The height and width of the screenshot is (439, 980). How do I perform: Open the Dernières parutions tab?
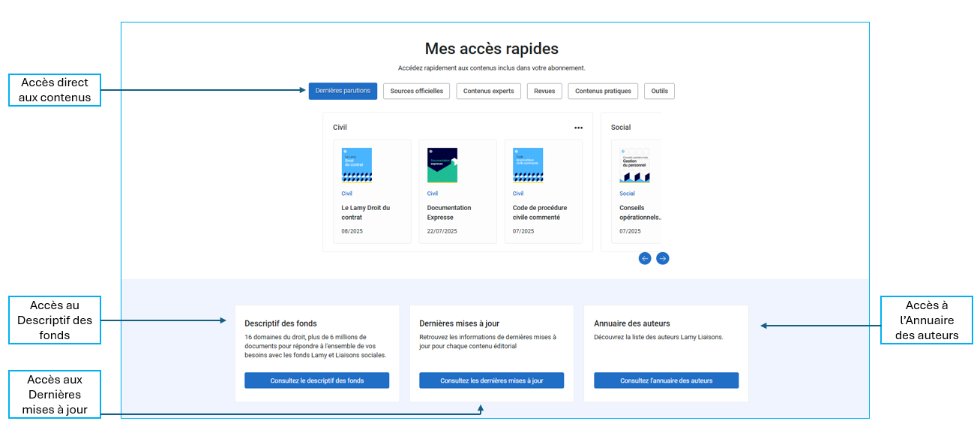pos(343,90)
